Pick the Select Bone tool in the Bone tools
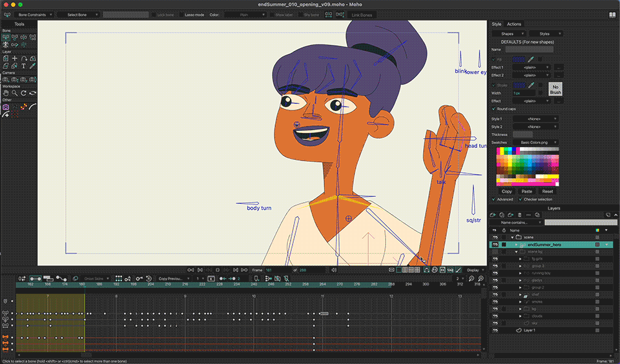620x364 pixels. [6, 37]
